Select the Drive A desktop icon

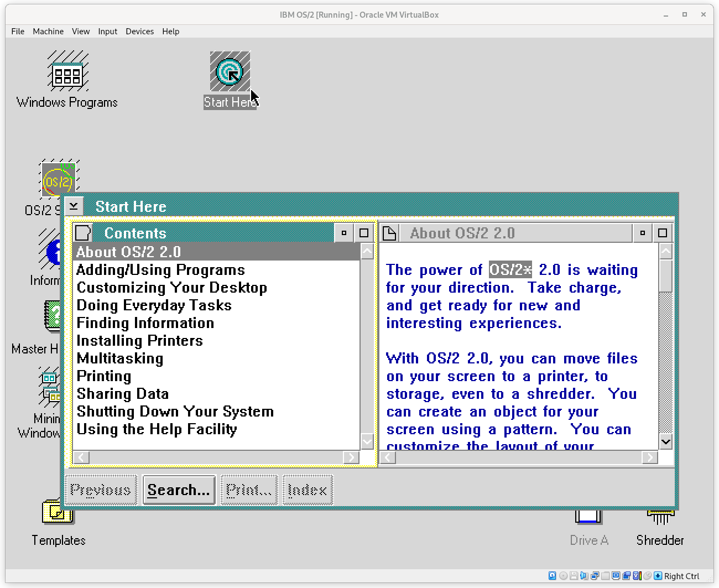click(588, 517)
